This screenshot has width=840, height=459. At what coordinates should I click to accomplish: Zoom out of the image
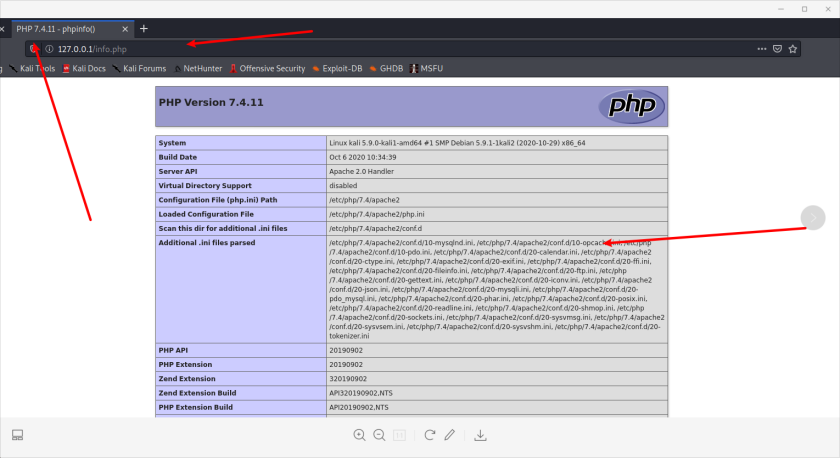pos(379,435)
